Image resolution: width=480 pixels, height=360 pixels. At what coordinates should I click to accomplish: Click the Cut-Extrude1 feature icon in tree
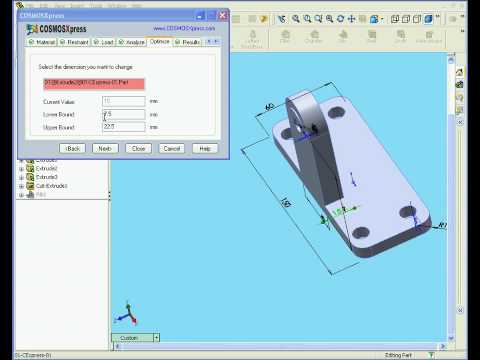[30, 186]
